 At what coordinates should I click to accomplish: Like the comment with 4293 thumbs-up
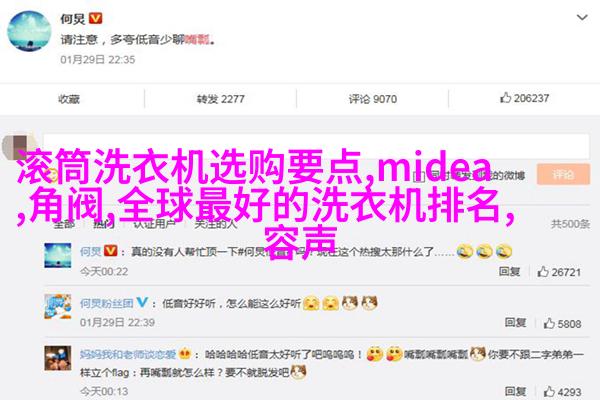point(562,392)
